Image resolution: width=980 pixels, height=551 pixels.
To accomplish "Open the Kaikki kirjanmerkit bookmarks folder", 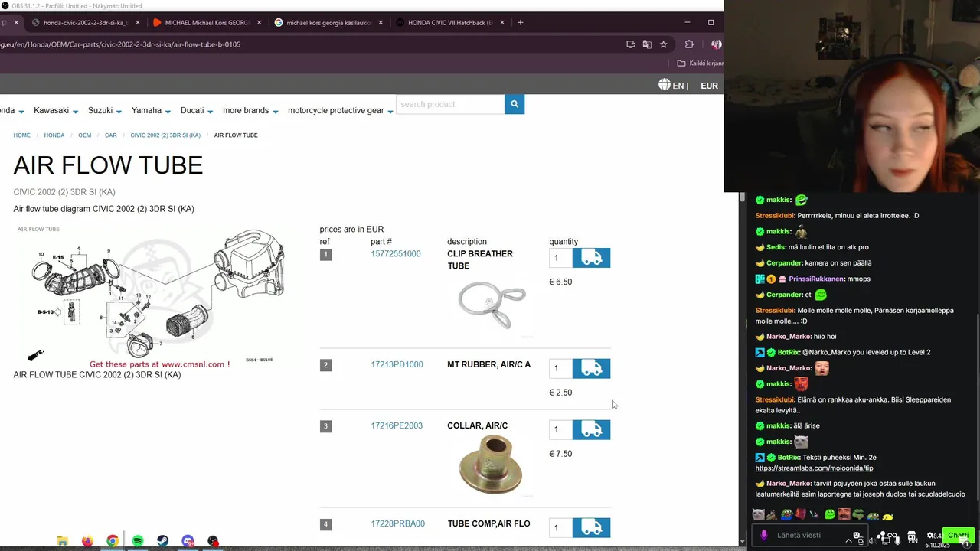I will [701, 64].
